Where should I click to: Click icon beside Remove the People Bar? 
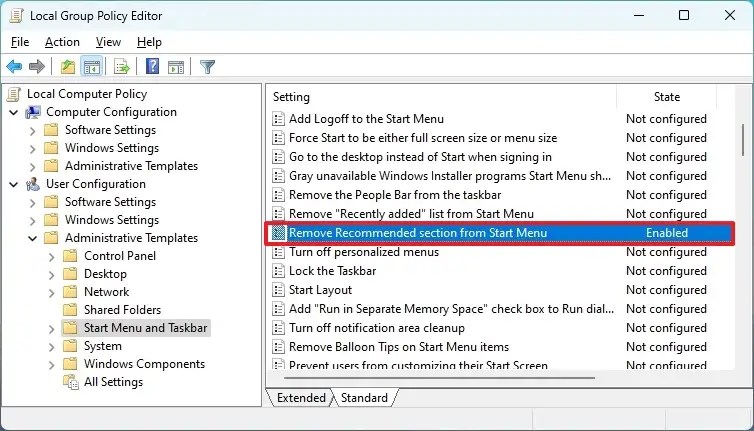click(x=278, y=195)
